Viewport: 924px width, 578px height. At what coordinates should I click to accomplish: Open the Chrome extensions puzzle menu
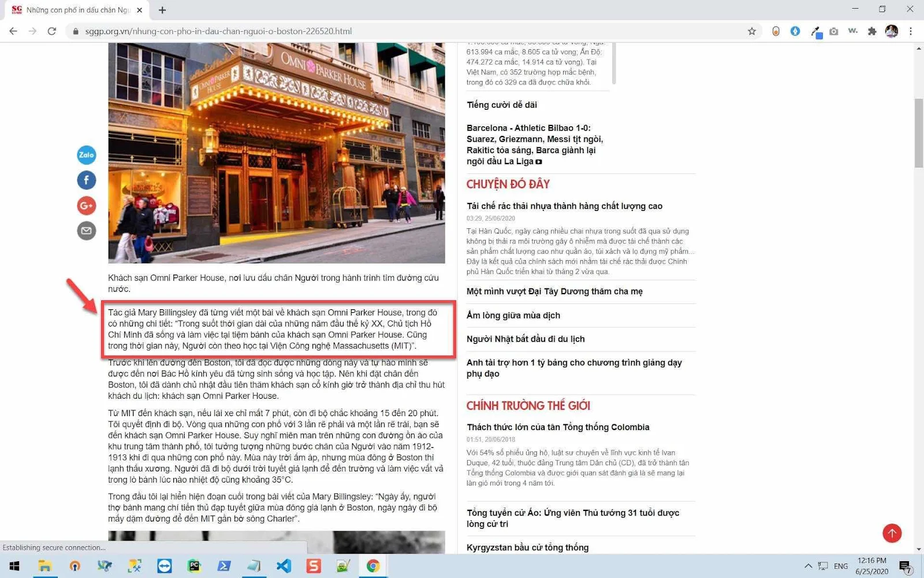(x=872, y=31)
